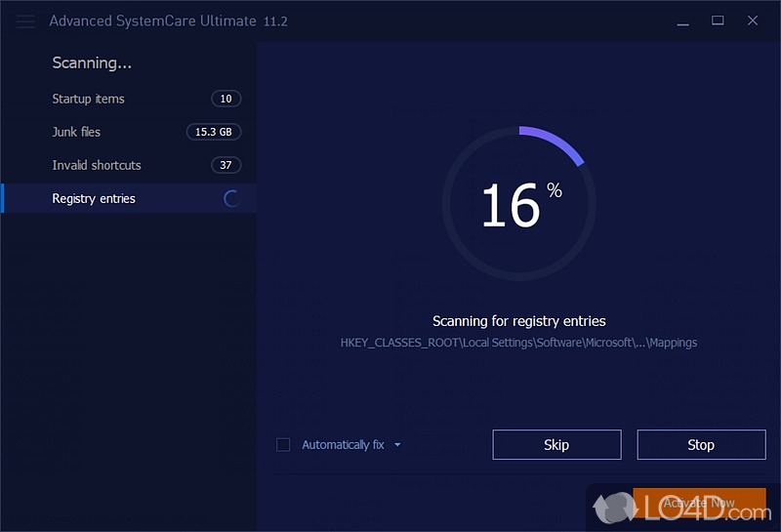
Task: Click the Junk files 15.3 GB badge
Action: (214, 132)
